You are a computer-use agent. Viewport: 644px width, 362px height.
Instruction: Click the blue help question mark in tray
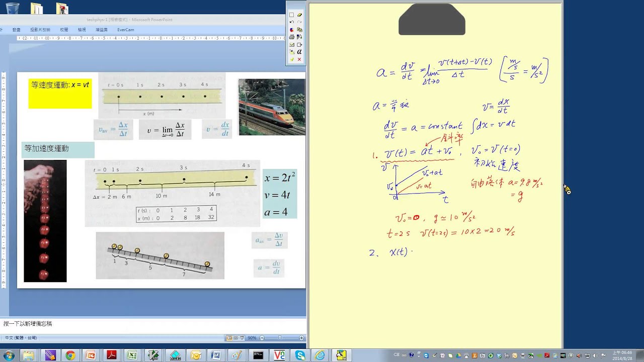click(411, 355)
